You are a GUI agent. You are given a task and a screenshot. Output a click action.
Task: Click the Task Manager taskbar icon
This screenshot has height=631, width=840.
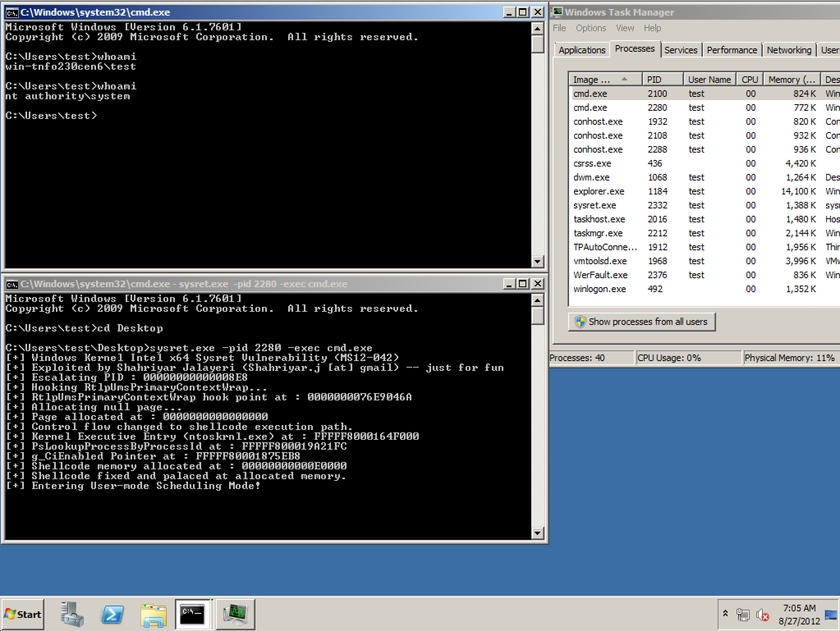pos(235,614)
